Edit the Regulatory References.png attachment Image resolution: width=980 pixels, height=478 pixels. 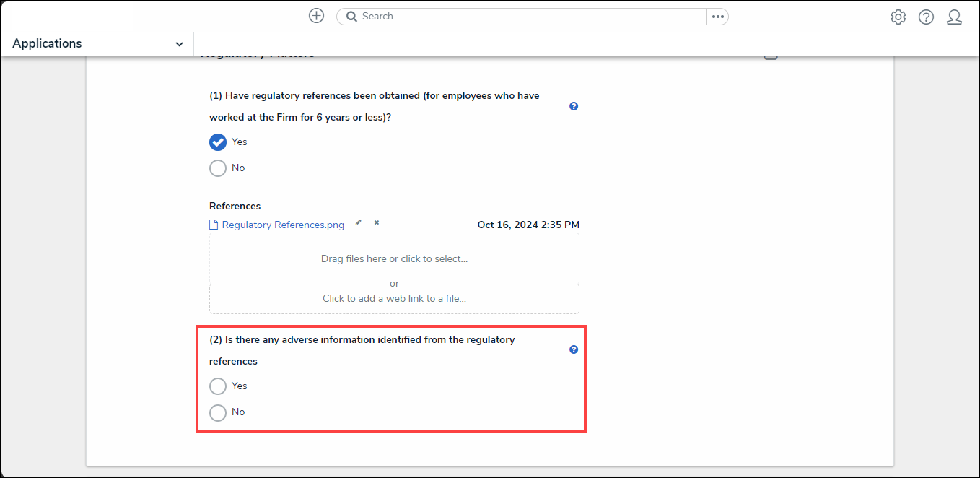(x=359, y=223)
